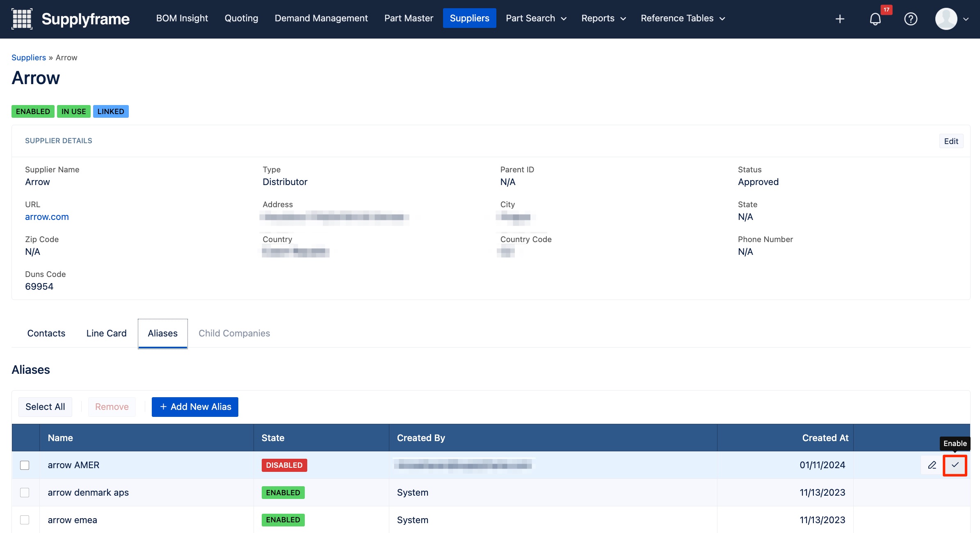Click the Duns Code value 69954
Screen dimensions: 980x533
[x=39, y=286]
